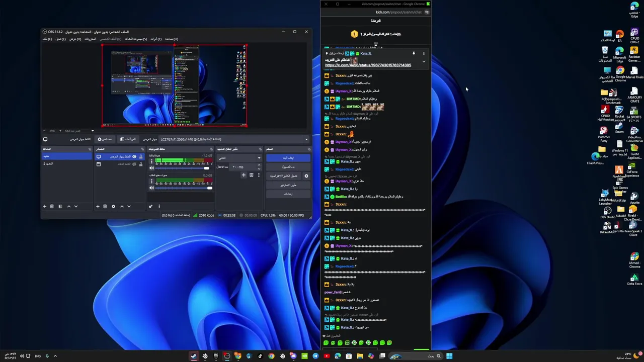The width and height of the screenshot is (644, 362).
Task: Toggle lock on second source
Action: [141, 164]
